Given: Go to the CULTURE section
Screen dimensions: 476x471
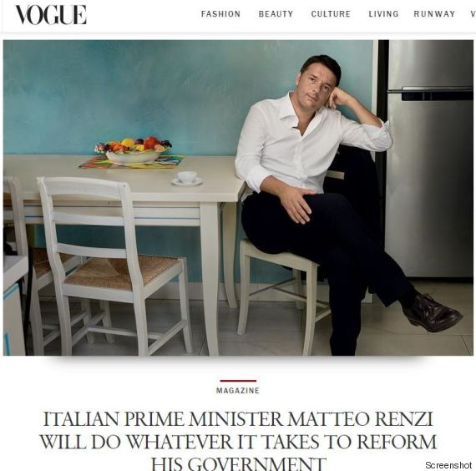Looking at the screenshot, I should tap(331, 14).
